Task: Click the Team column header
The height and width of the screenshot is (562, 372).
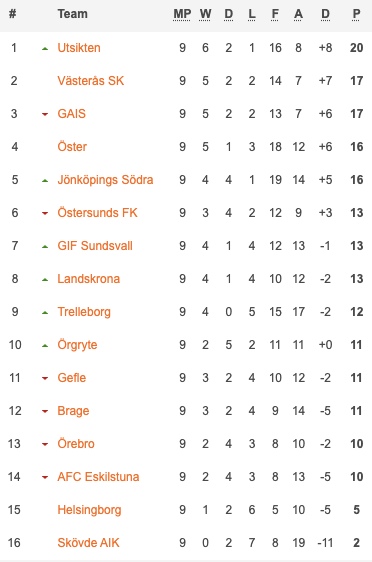Action: pos(72,14)
